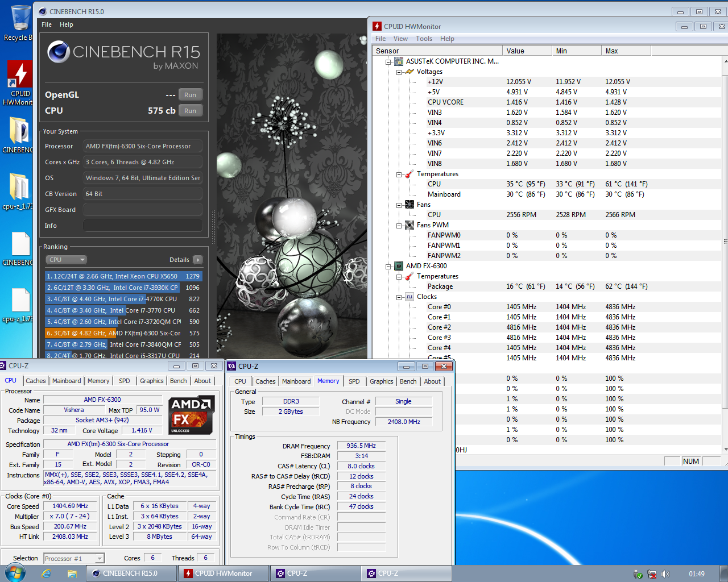
Task: Click the volume speaker tray icon
Action: coord(665,574)
